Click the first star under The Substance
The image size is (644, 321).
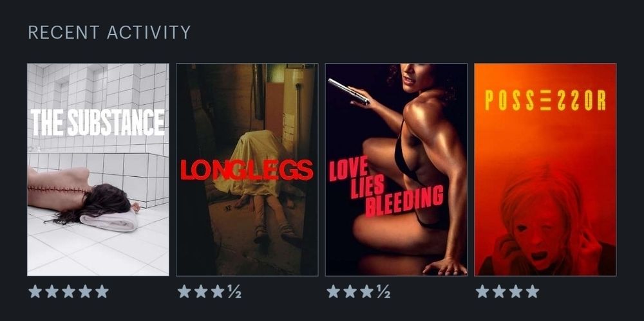[x=35, y=291]
